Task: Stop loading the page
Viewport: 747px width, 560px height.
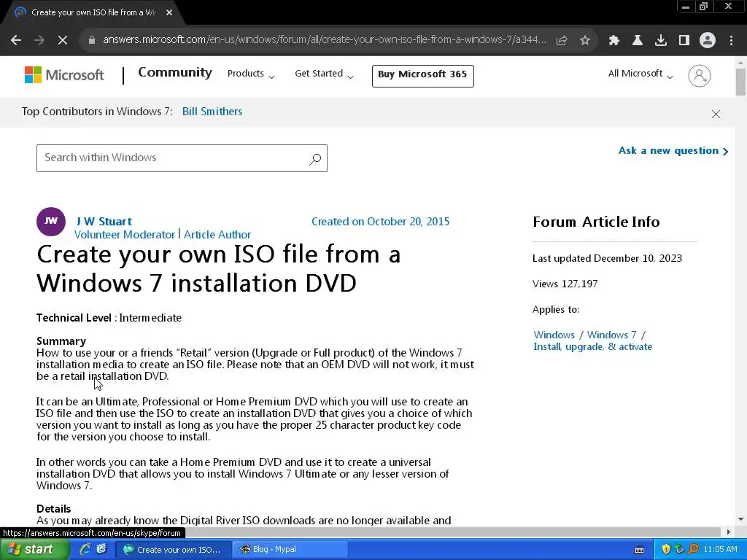Action: point(63,40)
